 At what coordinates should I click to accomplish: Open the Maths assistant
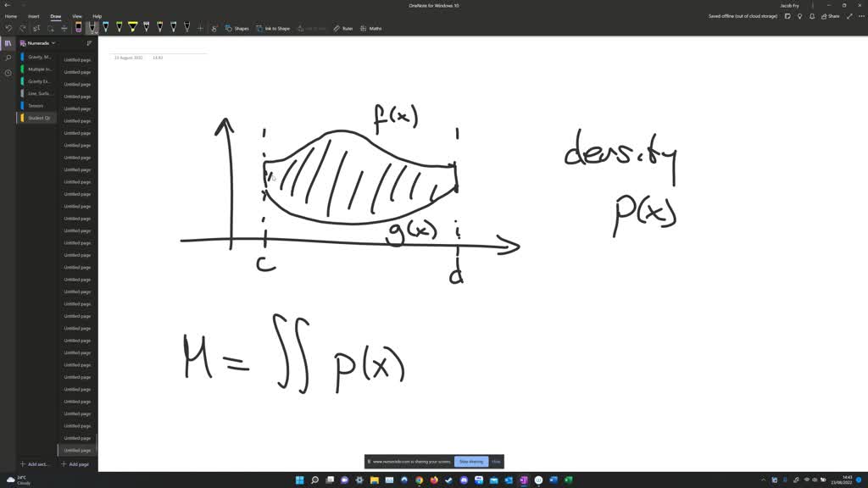371,28
